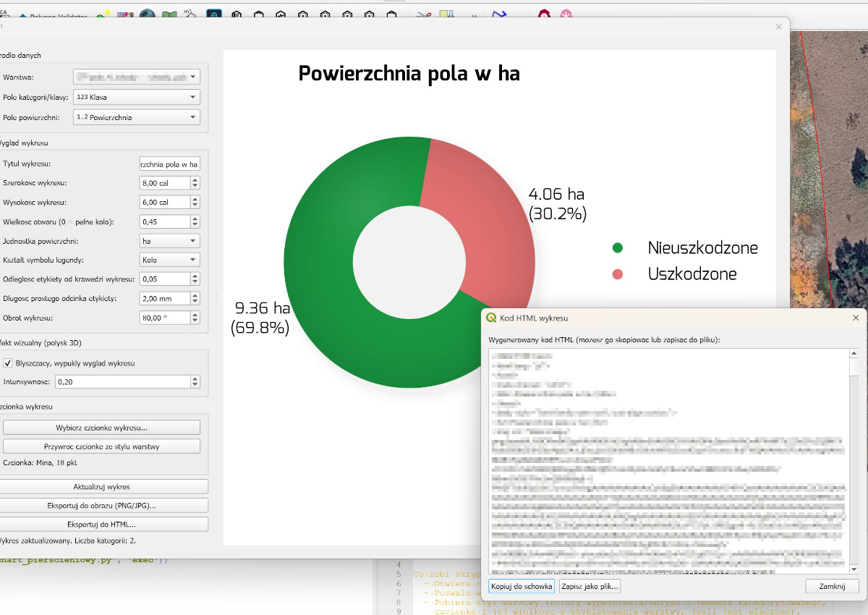The width and height of the screenshot is (868, 615).
Task: Open the Pole powierzchni dropdown
Action: pos(137,116)
